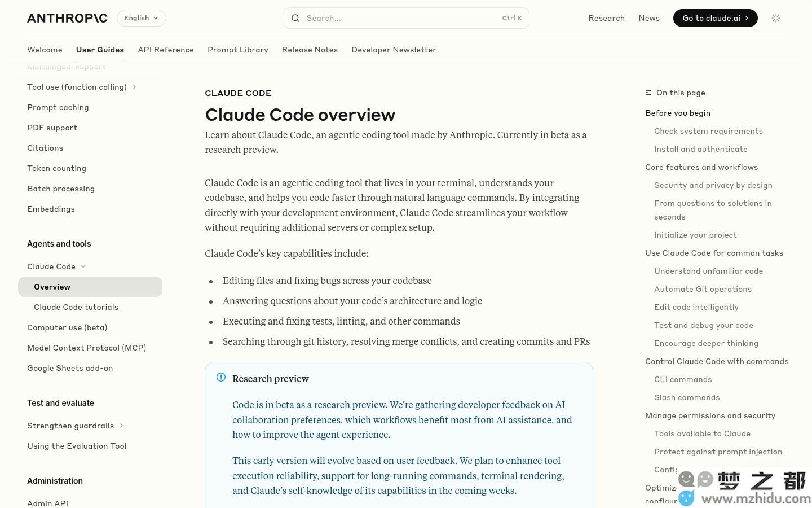Click the Claude Code overview heading
The image size is (812, 508).
(x=300, y=115)
